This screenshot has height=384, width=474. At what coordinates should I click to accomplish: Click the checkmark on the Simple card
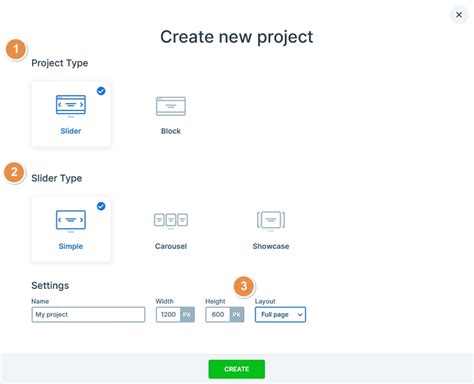(x=101, y=206)
